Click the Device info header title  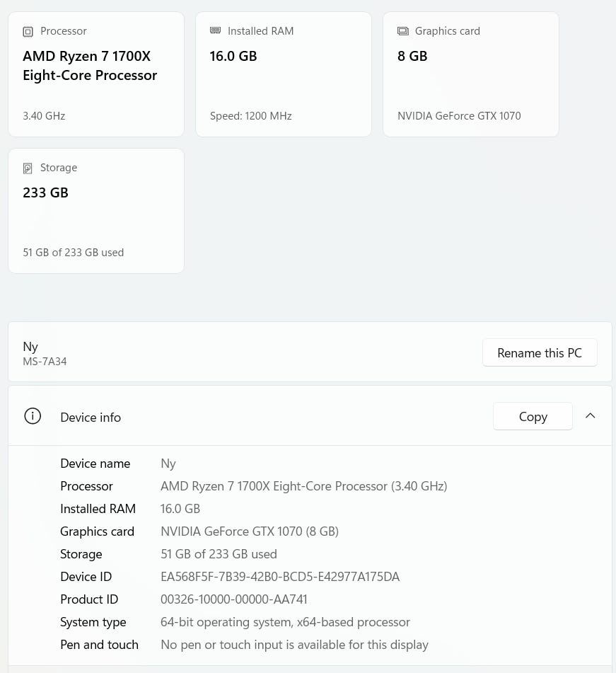[x=91, y=418]
